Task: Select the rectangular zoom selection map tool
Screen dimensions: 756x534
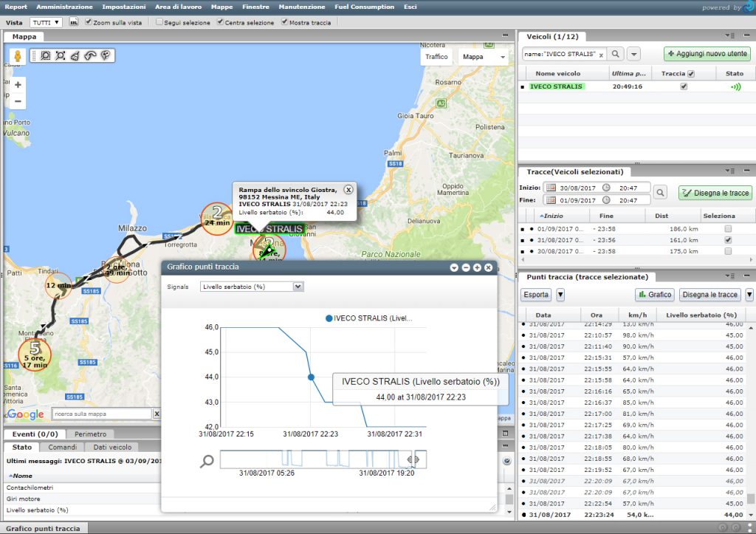Action: pos(61,55)
